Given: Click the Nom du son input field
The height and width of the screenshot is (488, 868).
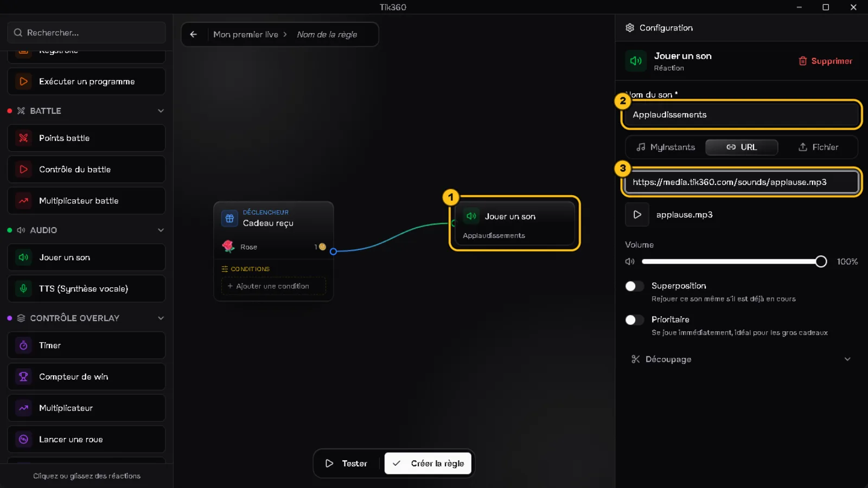Looking at the screenshot, I should (x=741, y=114).
